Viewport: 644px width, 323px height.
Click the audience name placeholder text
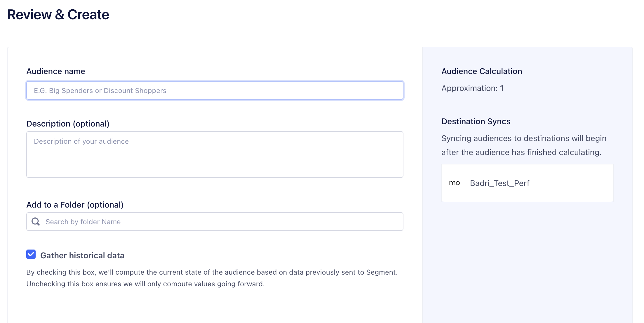[100, 90]
